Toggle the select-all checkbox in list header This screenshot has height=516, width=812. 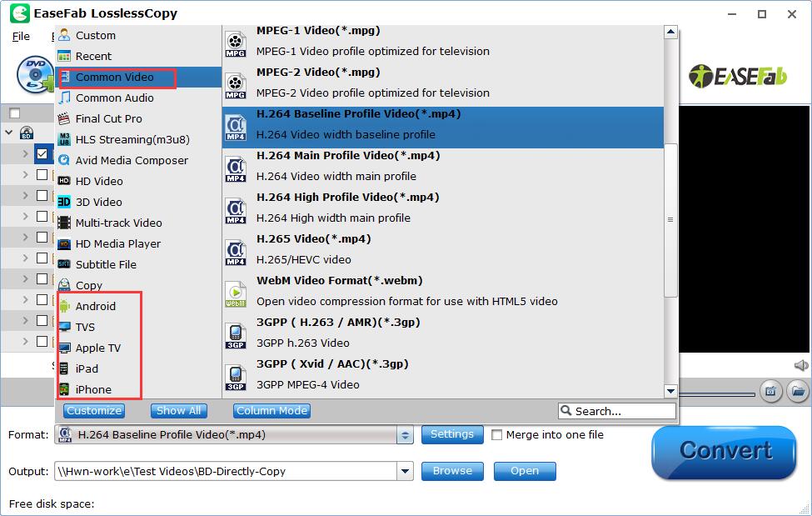[x=15, y=113]
